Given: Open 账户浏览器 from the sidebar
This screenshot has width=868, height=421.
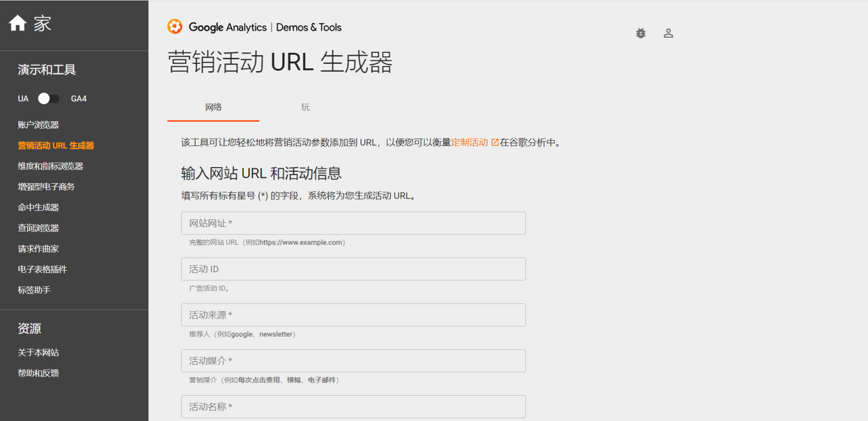Looking at the screenshot, I should [x=37, y=125].
